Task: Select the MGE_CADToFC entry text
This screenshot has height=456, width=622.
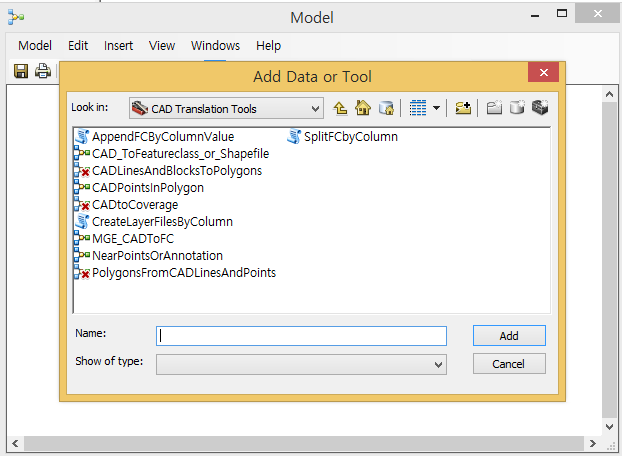Action: point(133,239)
